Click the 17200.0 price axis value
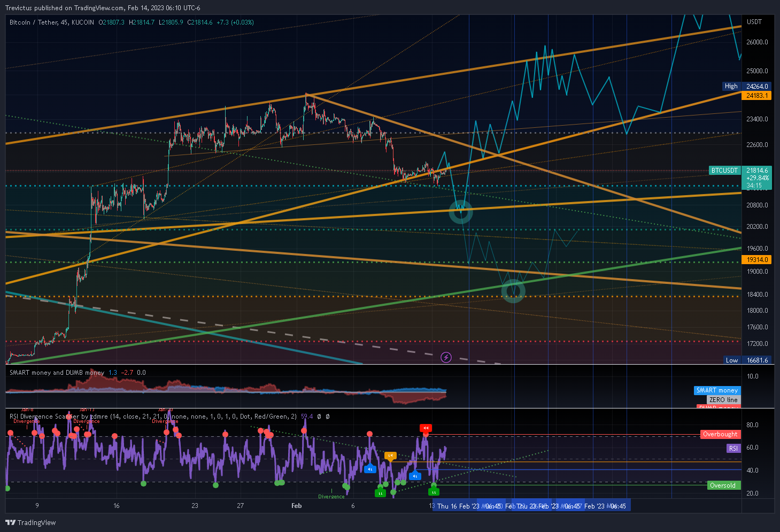The image size is (780, 532). pos(757,344)
